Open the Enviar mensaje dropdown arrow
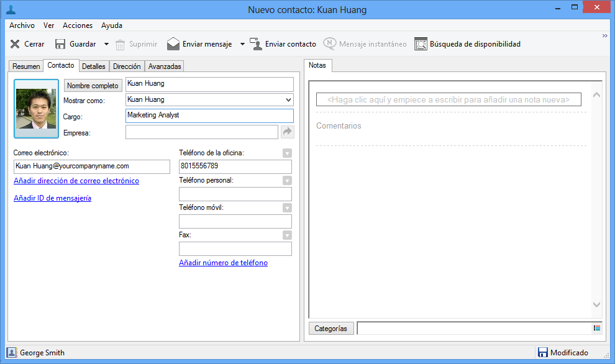615x364 pixels. [x=242, y=44]
